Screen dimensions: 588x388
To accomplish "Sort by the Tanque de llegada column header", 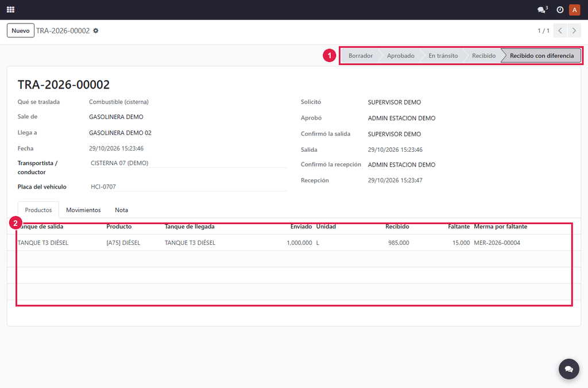I will coord(189,226).
